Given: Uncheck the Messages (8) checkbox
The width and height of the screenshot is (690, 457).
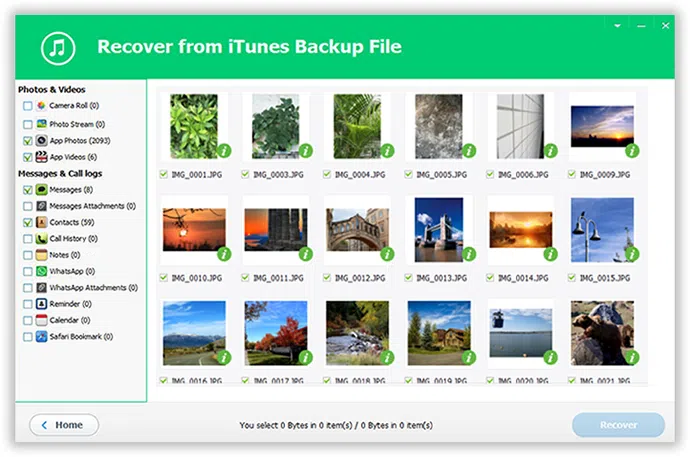Looking at the screenshot, I should tap(28, 190).
